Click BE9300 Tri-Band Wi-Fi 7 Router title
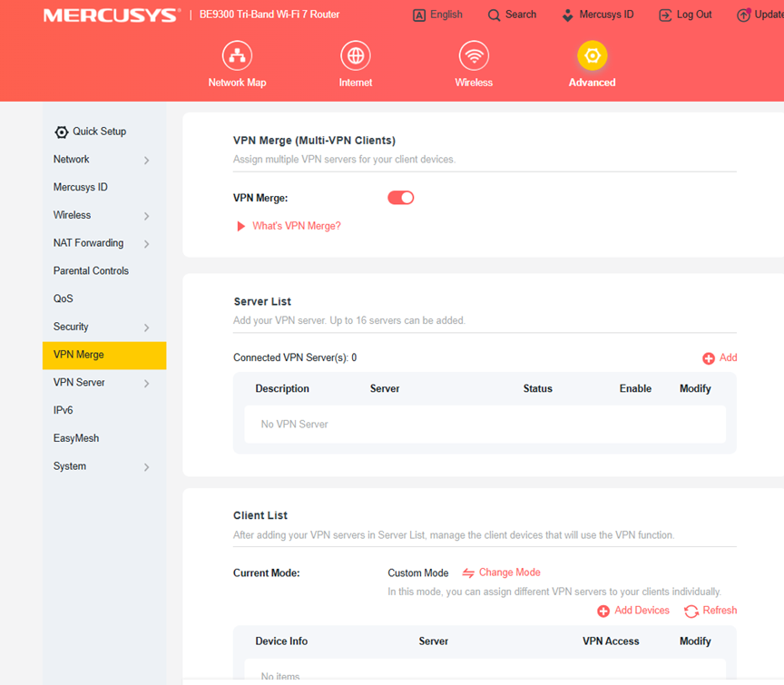784x685 pixels. [269, 15]
